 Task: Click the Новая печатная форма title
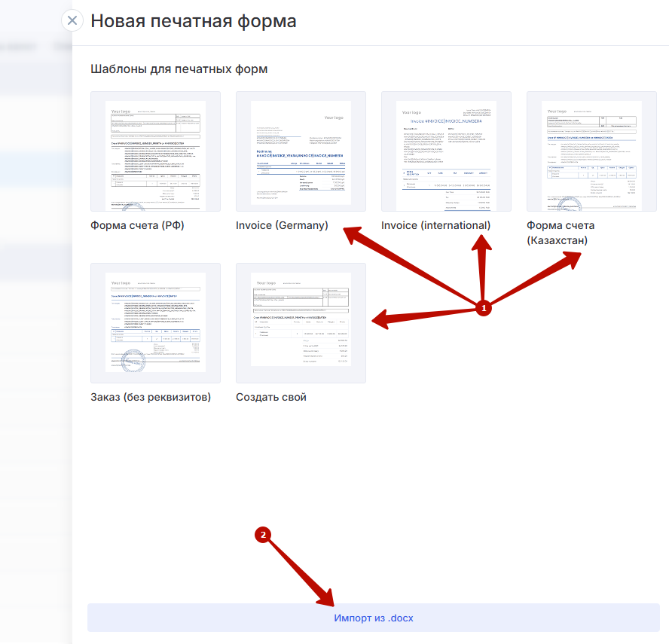point(194,21)
